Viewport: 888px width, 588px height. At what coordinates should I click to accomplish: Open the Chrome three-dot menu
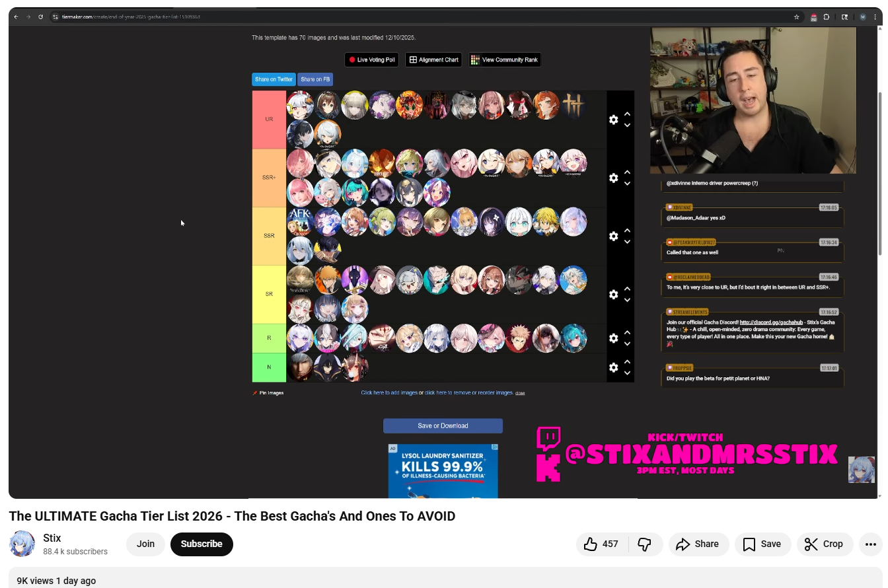pos(875,17)
